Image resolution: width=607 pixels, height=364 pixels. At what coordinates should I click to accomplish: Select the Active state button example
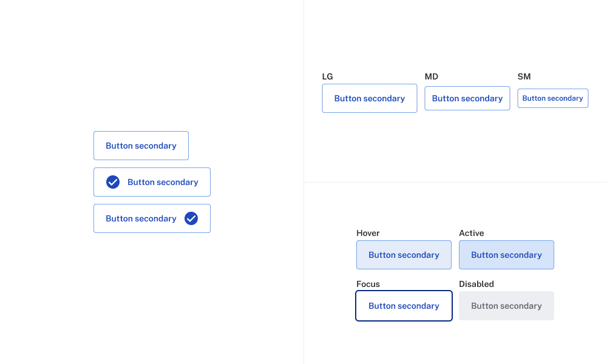[x=506, y=254]
